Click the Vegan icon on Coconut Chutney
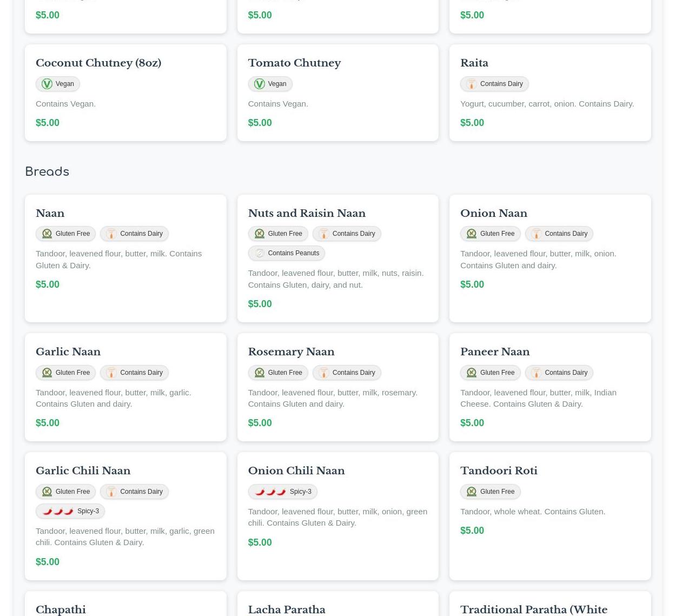This screenshot has width=676, height=616. pos(47,84)
